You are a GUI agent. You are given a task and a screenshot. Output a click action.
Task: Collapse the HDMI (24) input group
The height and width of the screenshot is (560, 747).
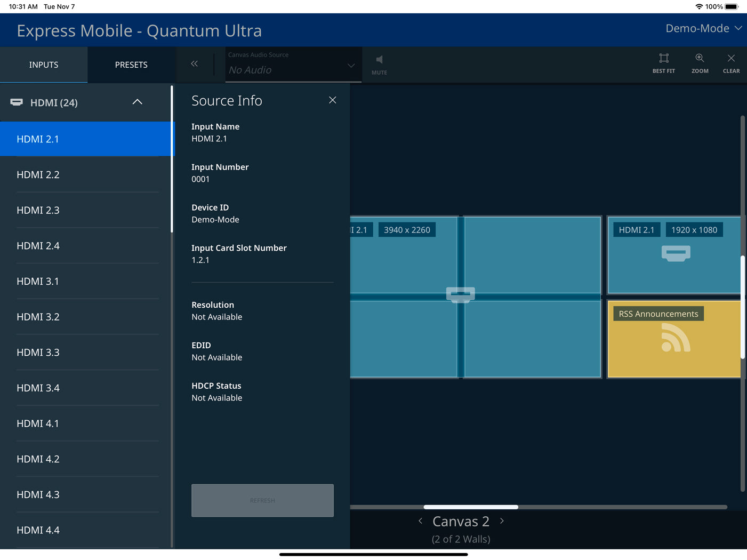pos(137,102)
